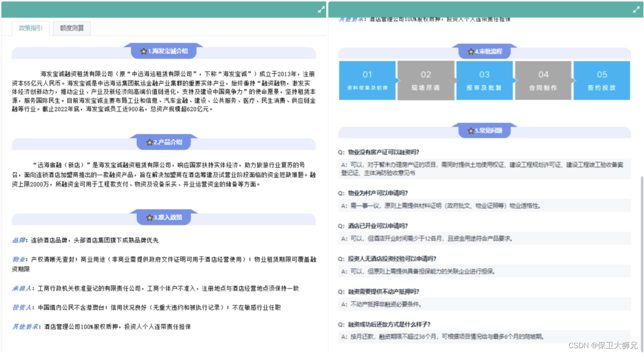Click the 4.审批流程 section header
This screenshot has width=644, height=353.
[485, 52]
